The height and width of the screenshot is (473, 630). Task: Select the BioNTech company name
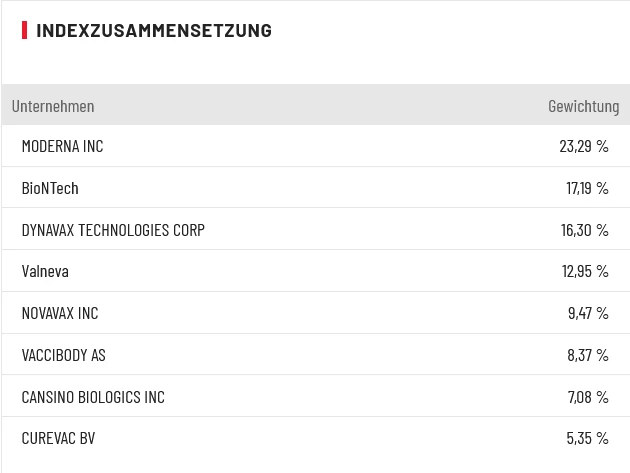(x=50, y=188)
